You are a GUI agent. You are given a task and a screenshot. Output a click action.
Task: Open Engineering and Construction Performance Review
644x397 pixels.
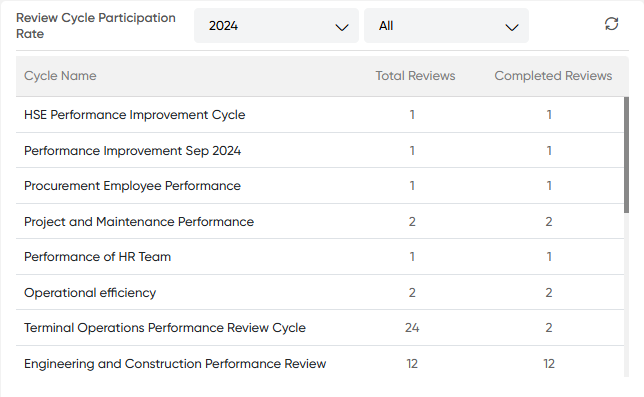tap(320, 363)
